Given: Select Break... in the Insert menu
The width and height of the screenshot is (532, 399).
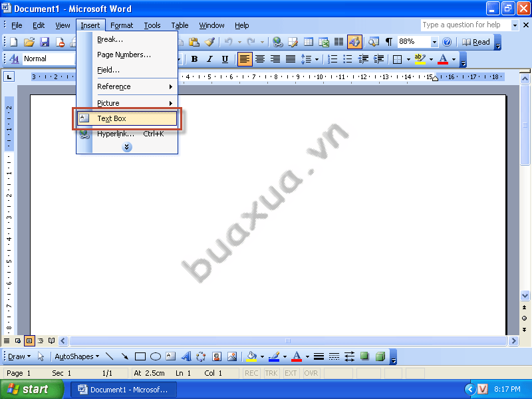Looking at the screenshot, I should 126,39.
